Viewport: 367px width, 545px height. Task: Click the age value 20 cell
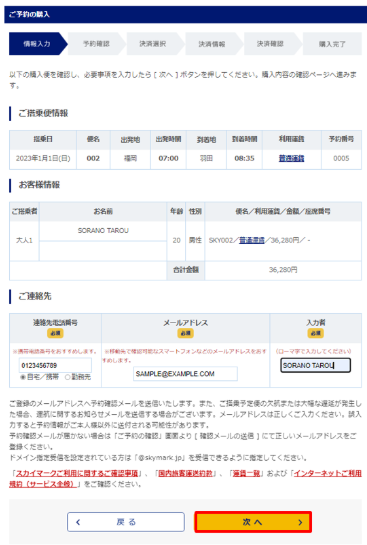pos(177,240)
